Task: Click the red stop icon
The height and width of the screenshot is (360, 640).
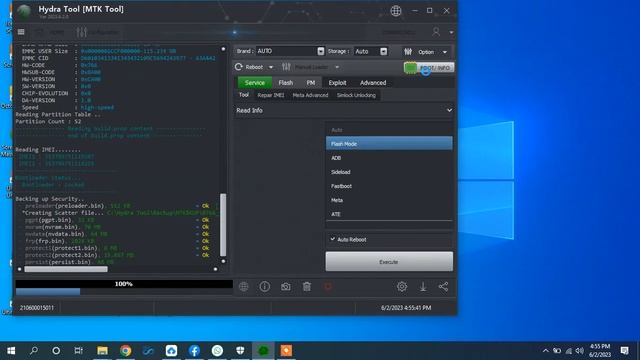Action: pos(328,287)
